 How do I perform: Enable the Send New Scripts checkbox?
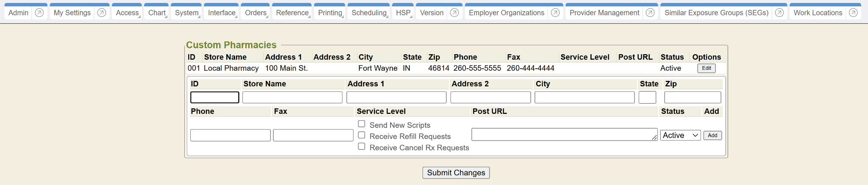[x=362, y=124]
